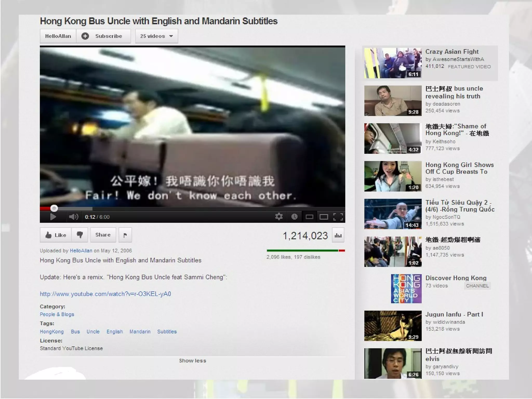Open the Share panel
Screen dimensions: 532x399
pyautogui.click(x=103, y=235)
